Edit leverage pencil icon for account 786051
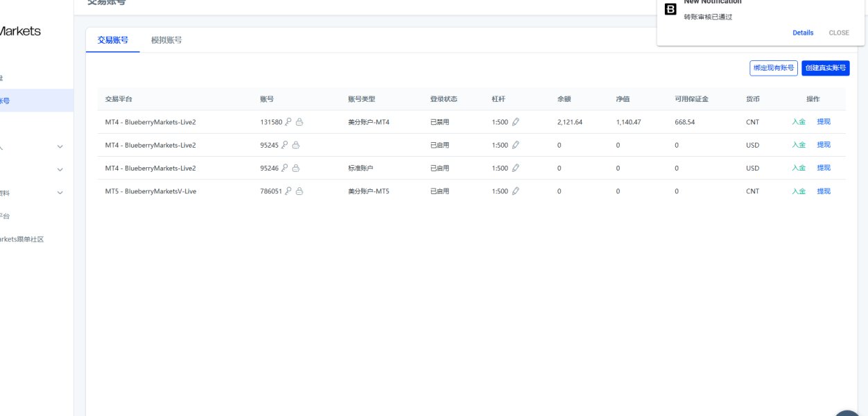 [x=515, y=191]
